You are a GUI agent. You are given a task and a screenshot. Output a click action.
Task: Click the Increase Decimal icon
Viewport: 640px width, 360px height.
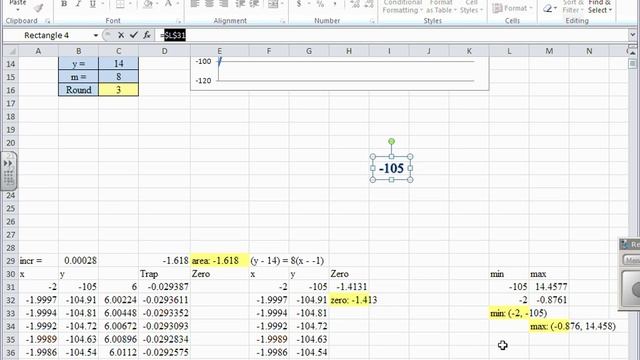point(355,4)
